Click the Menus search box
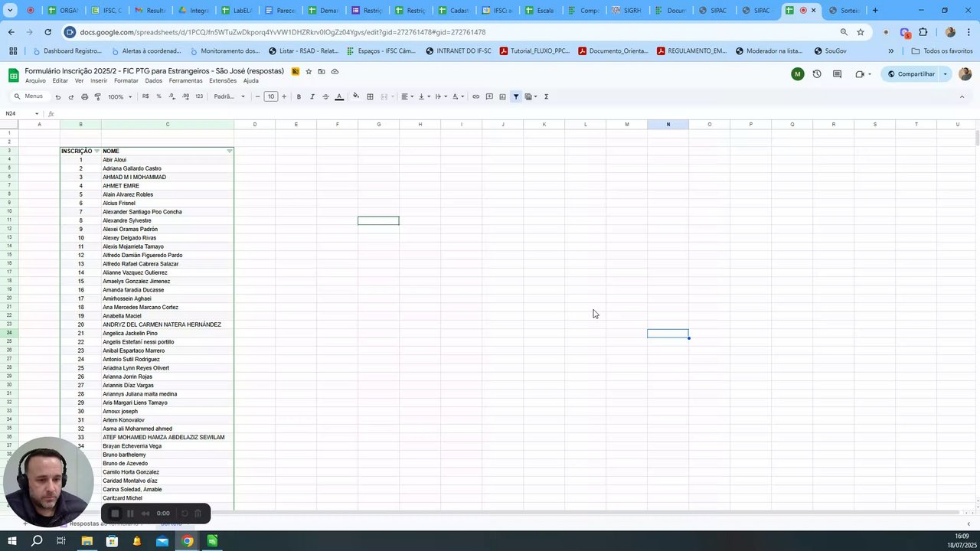This screenshot has height=551, width=980. (x=29, y=96)
